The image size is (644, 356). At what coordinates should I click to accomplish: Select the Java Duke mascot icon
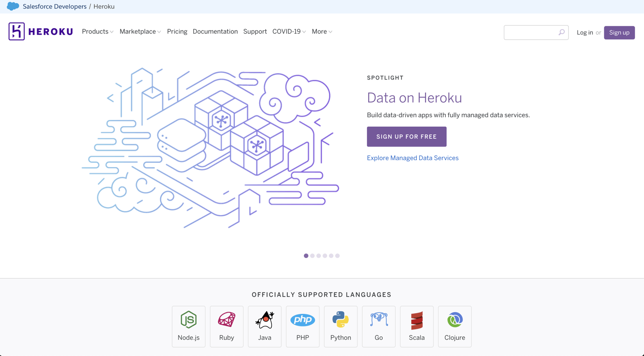tap(264, 320)
